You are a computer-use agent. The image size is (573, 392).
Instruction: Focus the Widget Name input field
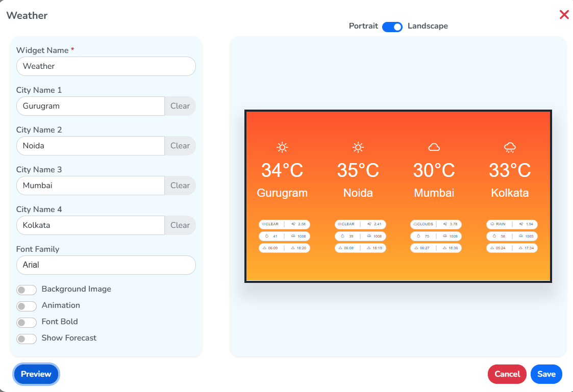click(106, 66)
